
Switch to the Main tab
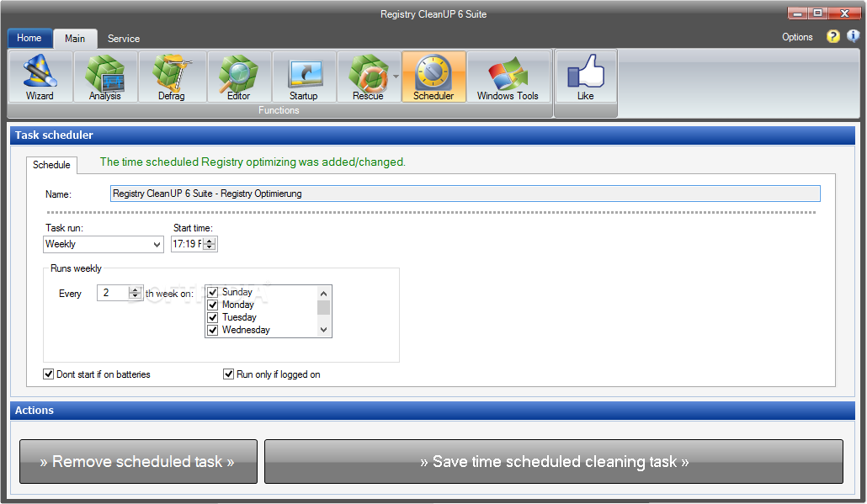coord(75,38)
